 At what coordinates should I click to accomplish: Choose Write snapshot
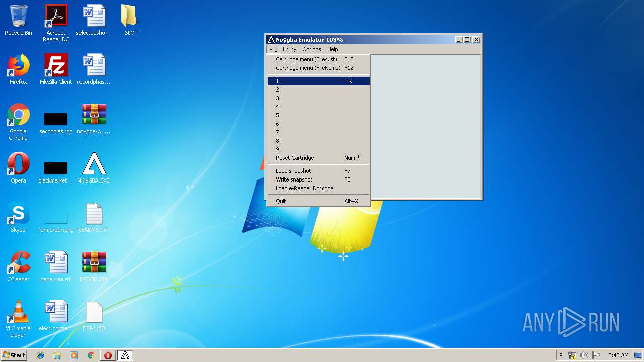click(x=318, y=179)
